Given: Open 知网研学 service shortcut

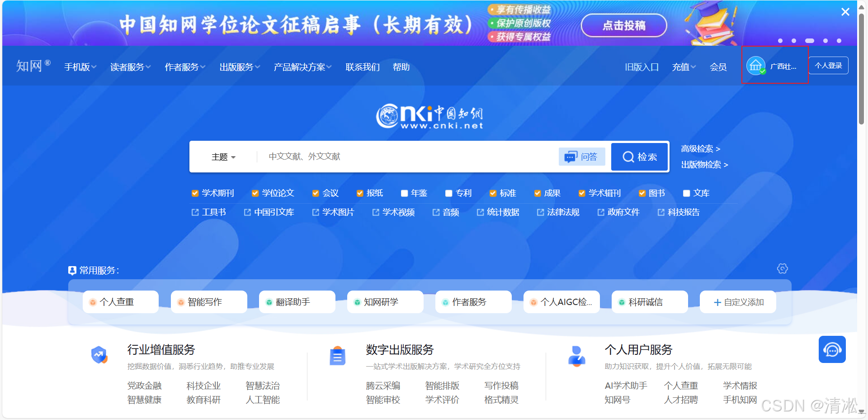Looking at the screenshot, I should (385, 302).
